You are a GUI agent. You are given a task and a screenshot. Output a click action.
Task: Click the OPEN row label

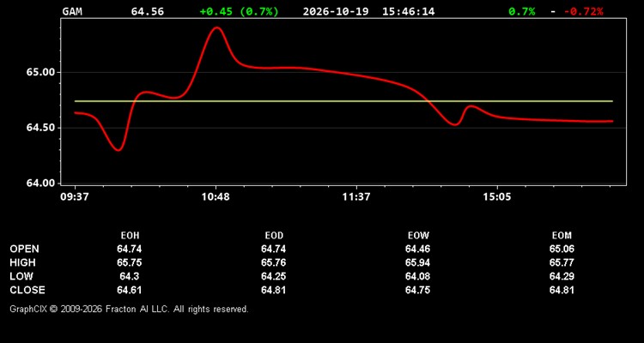25,249
